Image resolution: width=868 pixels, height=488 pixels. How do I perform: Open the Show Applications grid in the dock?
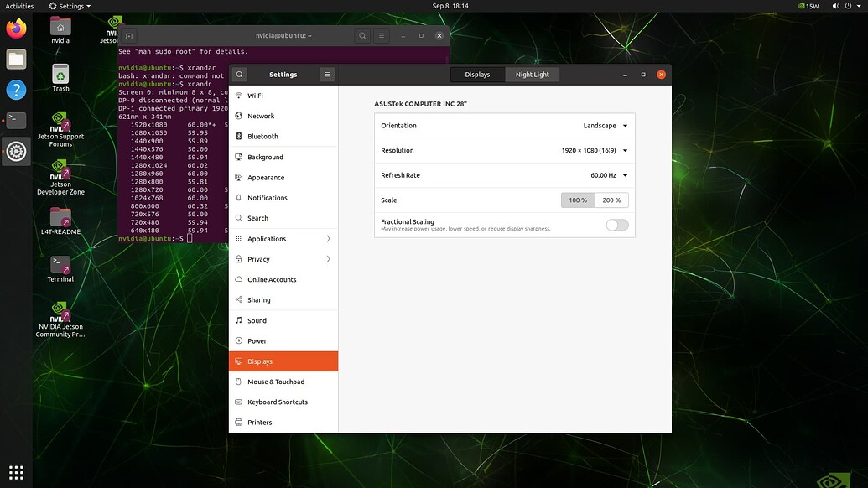[x=16, y=471]
